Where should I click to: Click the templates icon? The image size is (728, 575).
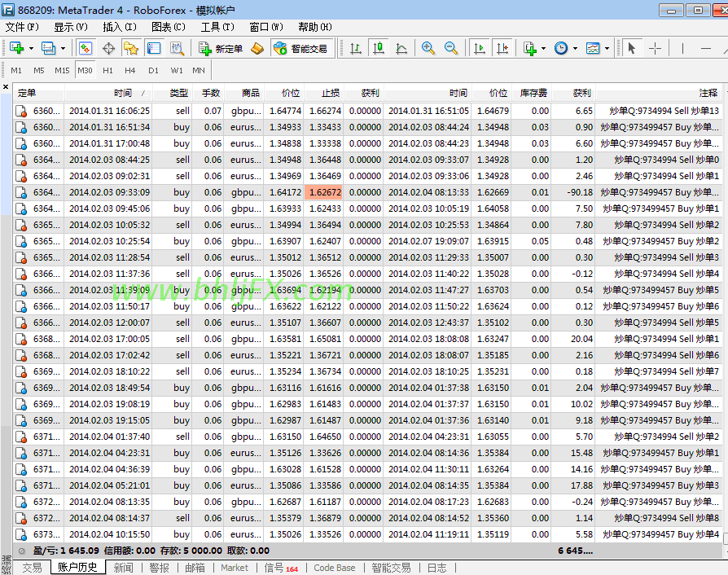(x=593, y=48)
